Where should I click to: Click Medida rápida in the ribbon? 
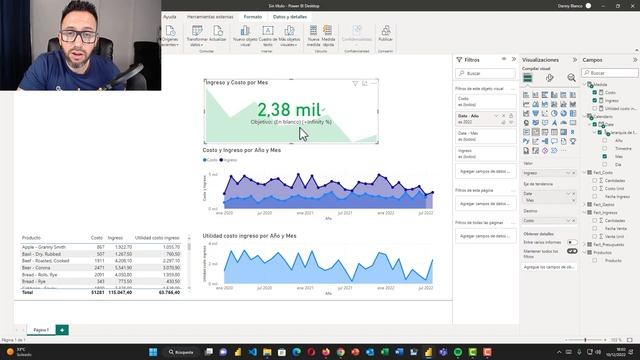[328, 36]
